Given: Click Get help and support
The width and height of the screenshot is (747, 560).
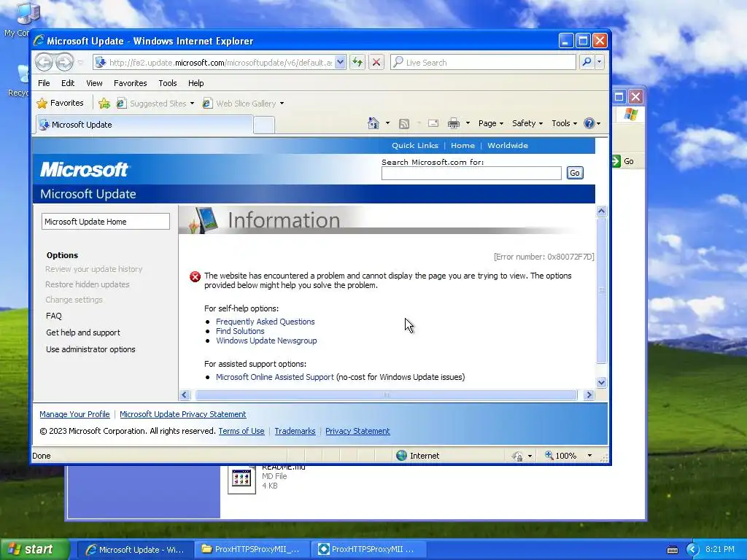Looking at the screenshot, I should pyautogui.click(x=83, y=332).
